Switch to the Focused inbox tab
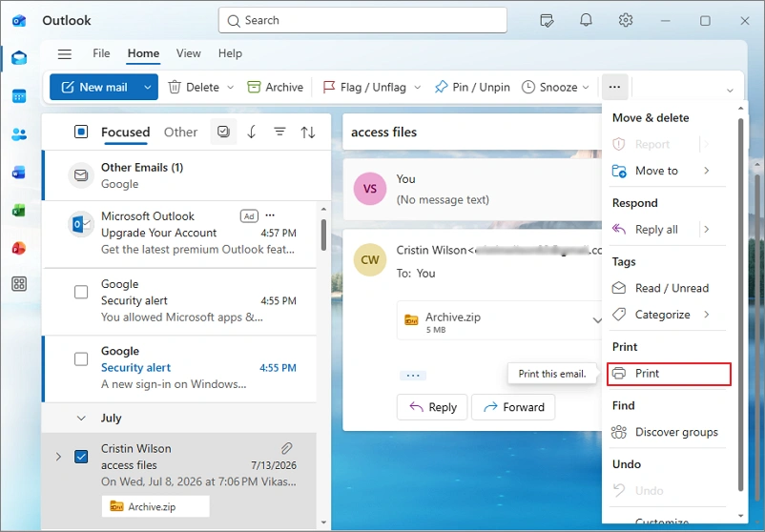765x532 pixels. click(x=125, y=133)
